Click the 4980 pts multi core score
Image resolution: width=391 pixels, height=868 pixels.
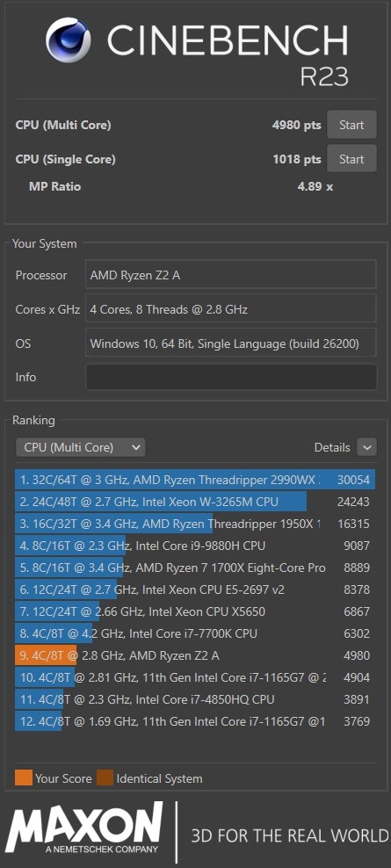tap(296, 125)
